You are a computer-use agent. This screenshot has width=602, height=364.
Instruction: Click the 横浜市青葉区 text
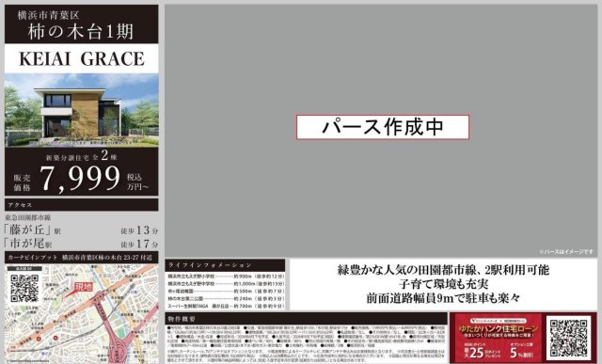(48, 15)
